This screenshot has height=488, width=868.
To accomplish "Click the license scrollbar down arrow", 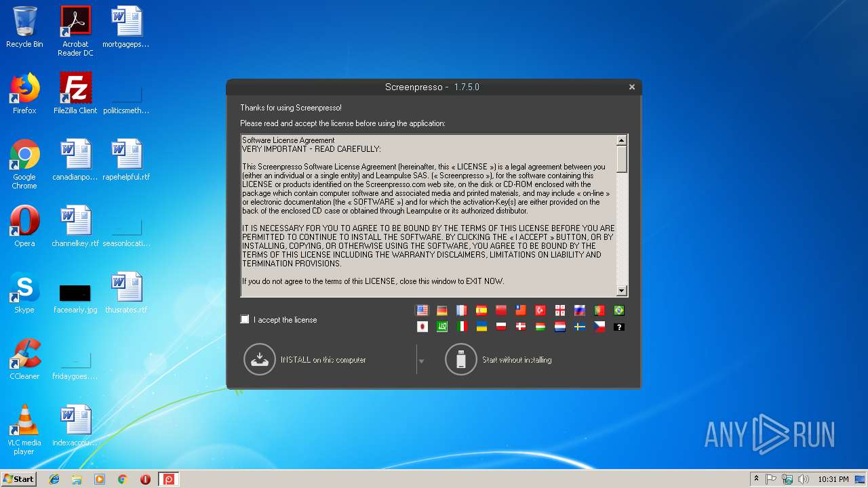I will pos(622,291).
